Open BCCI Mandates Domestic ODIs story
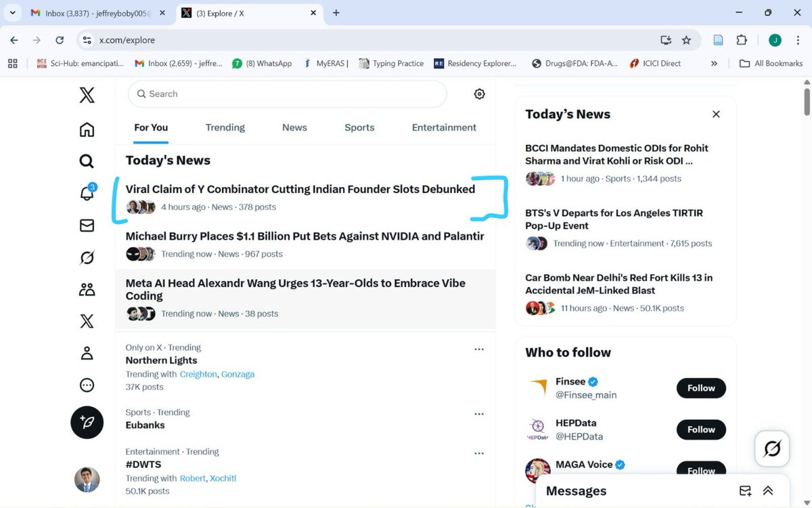 coord(617,154)
